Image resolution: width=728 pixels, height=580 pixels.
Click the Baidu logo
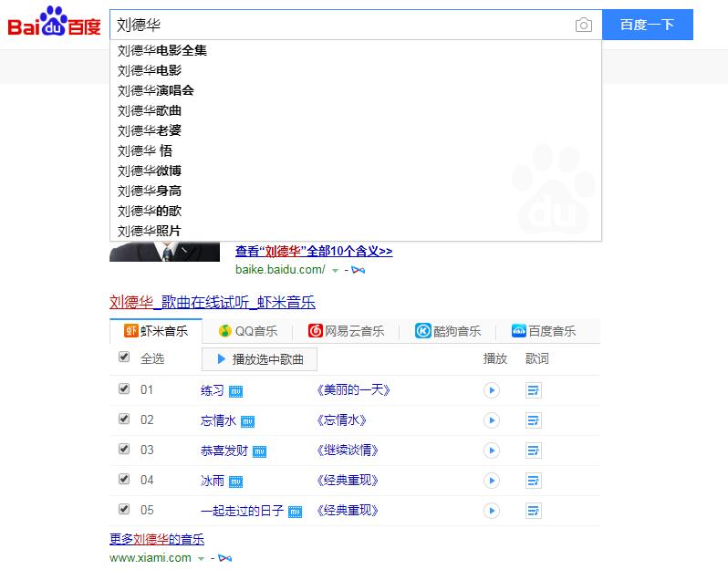click(54, 21)
